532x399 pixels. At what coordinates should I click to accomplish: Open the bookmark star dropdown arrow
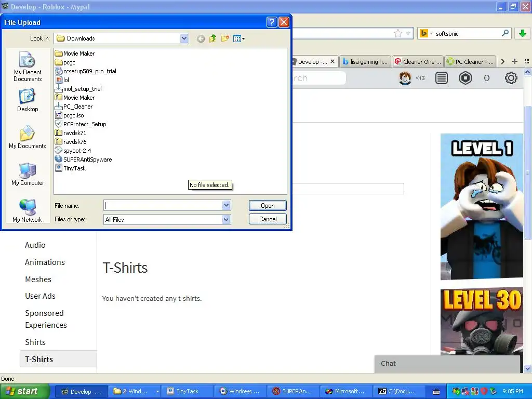[408, 33]
